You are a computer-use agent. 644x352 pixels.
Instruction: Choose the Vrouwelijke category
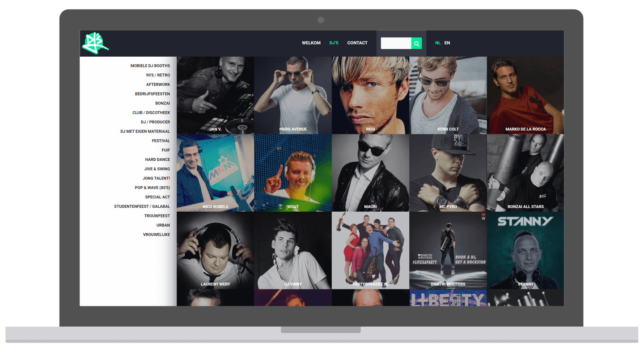tap(157, 235)
